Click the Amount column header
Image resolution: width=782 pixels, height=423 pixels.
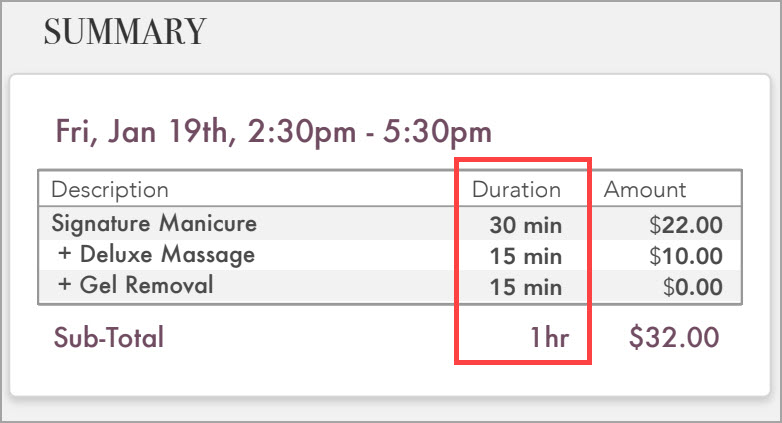point(645,190)
